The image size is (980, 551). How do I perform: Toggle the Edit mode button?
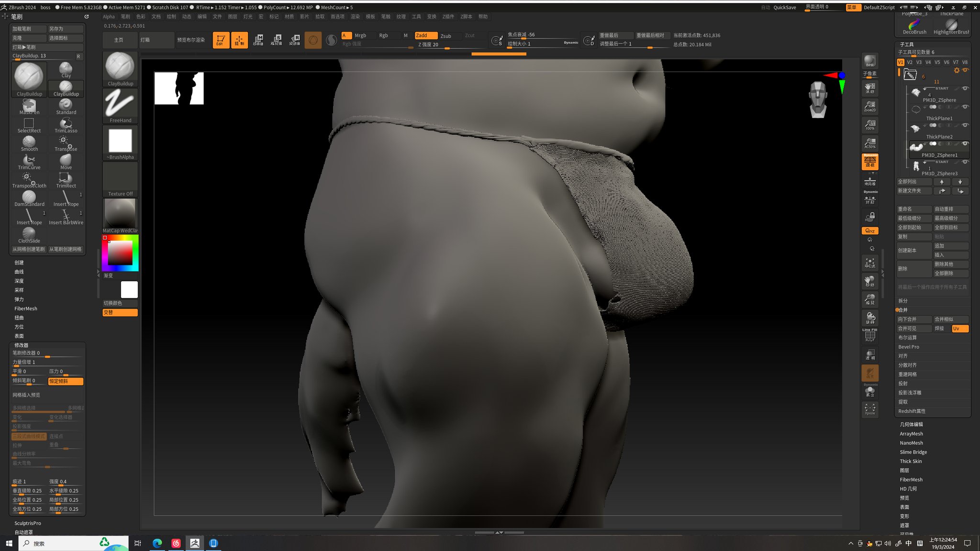click(221, 40)
